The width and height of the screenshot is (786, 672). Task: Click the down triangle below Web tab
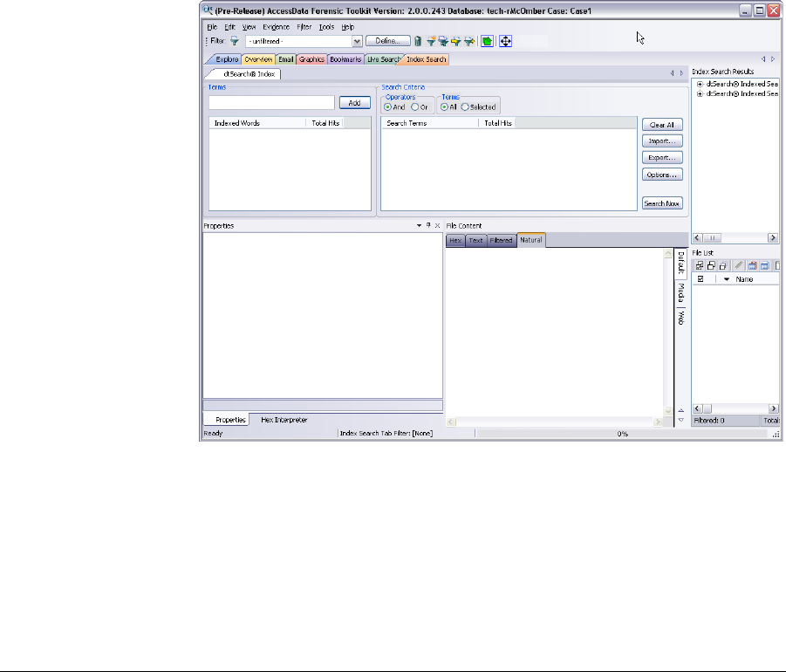(680, 420)
